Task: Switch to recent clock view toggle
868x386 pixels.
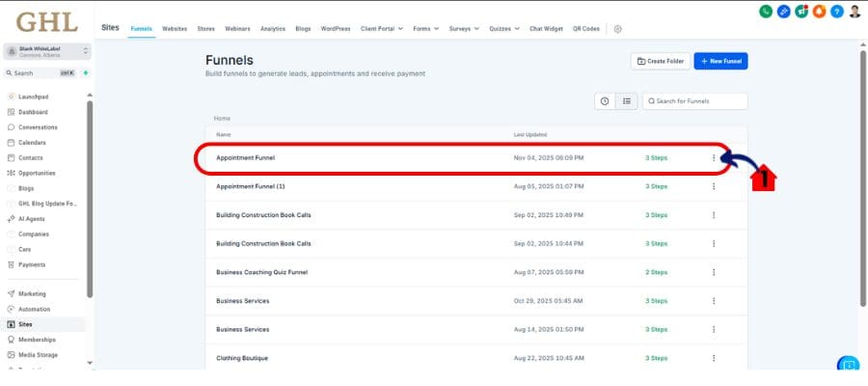Action: click(605, 100)
